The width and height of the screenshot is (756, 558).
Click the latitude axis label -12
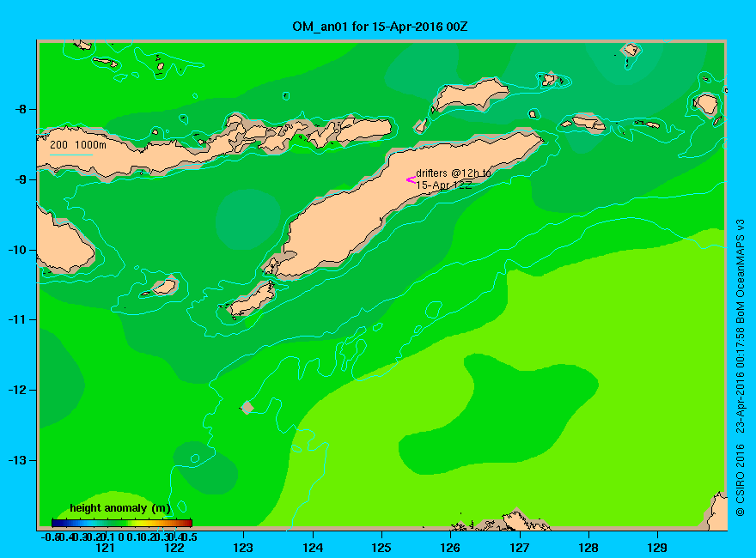(17, 390)
